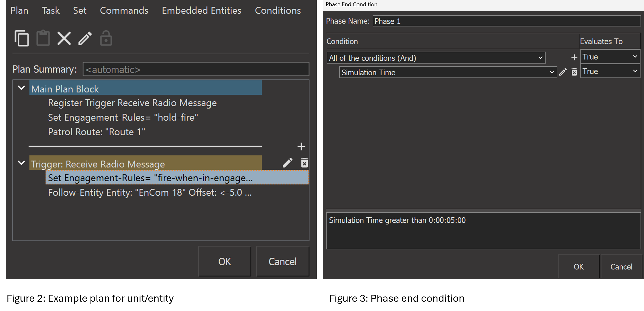Open the All of the conditions dropdown
The image size is (644, 311).
click(x=436, y=58)
